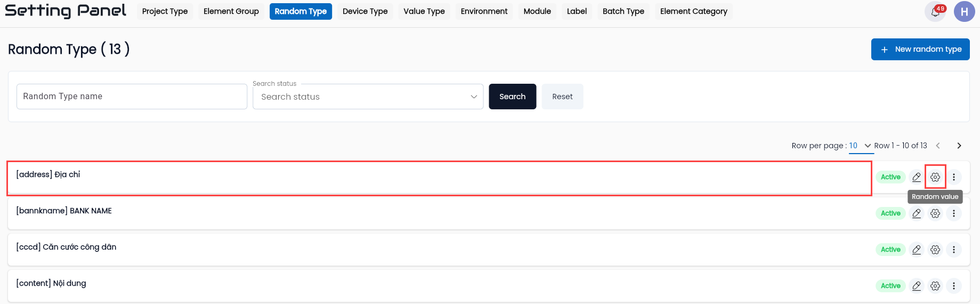Open gear settings for [cccd] row
The image size is (980, 304).
(x=935, y=250)
